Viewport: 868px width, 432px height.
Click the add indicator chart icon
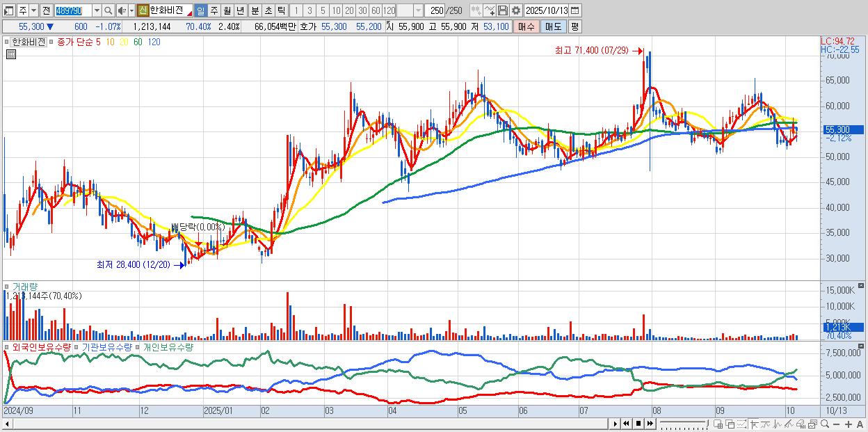tap(476, 10)
